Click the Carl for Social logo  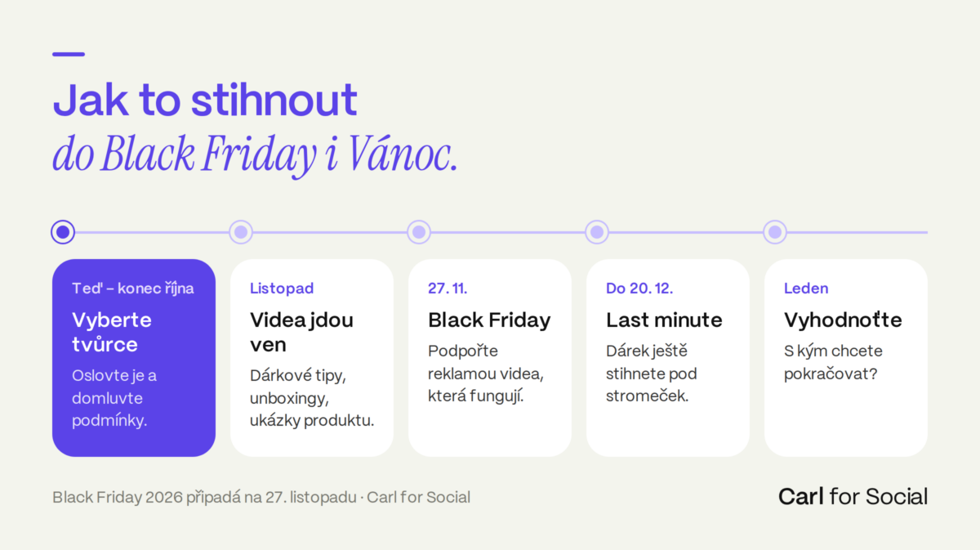[x=853, y=496]
